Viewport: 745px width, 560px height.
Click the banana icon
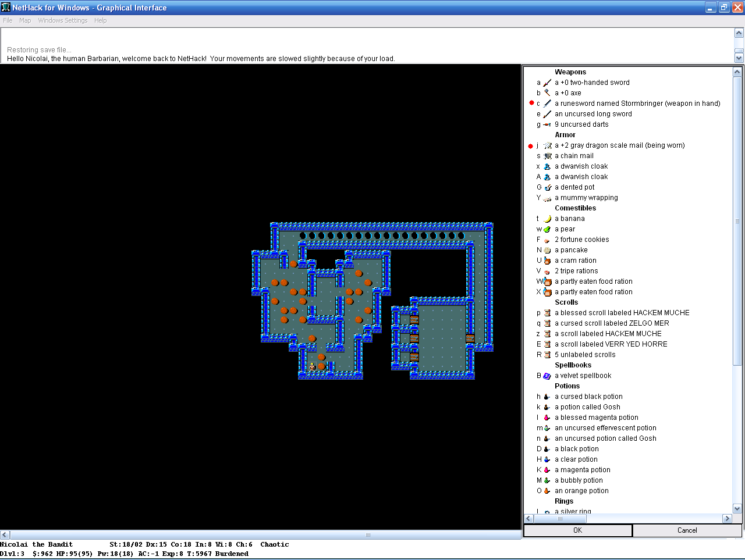547,219
